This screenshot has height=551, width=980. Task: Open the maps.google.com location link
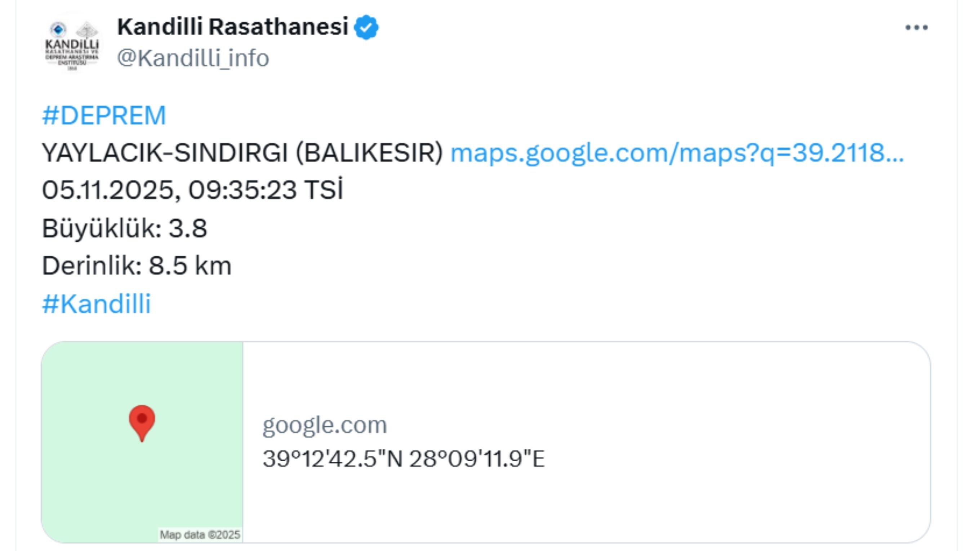tap(677, 153)
